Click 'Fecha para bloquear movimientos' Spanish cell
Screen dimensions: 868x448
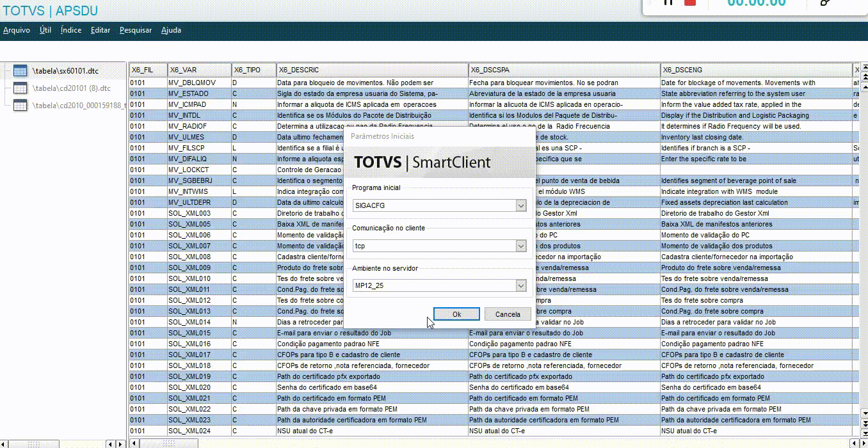[x=564, y=83]
